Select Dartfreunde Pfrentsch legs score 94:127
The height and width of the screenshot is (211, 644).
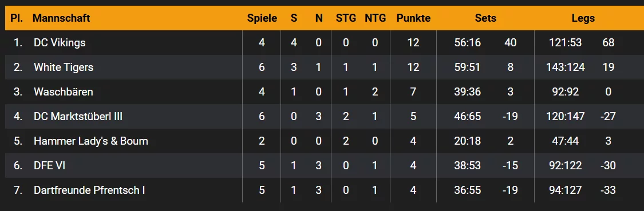coord(565,190)
